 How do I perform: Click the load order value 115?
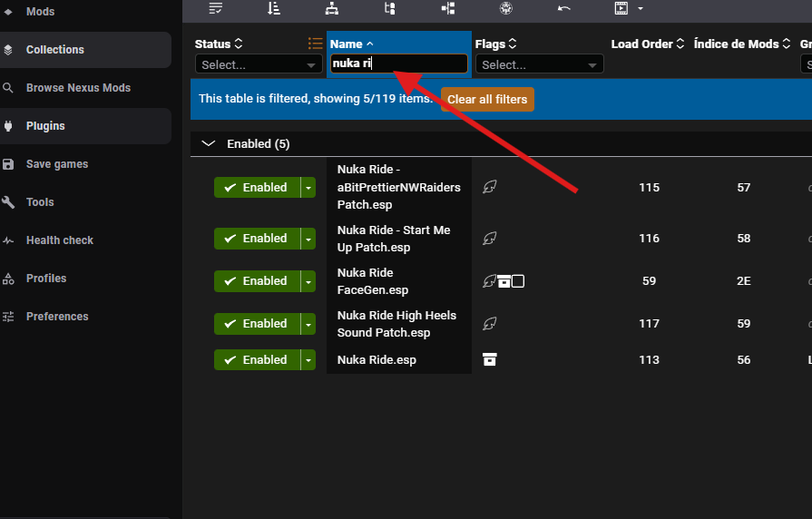[649, 188]
